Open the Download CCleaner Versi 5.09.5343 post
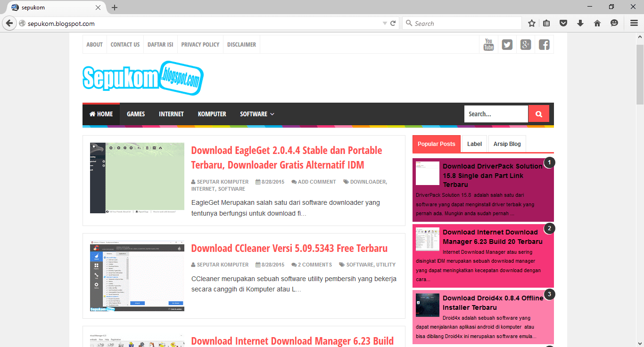 point(289,248)
